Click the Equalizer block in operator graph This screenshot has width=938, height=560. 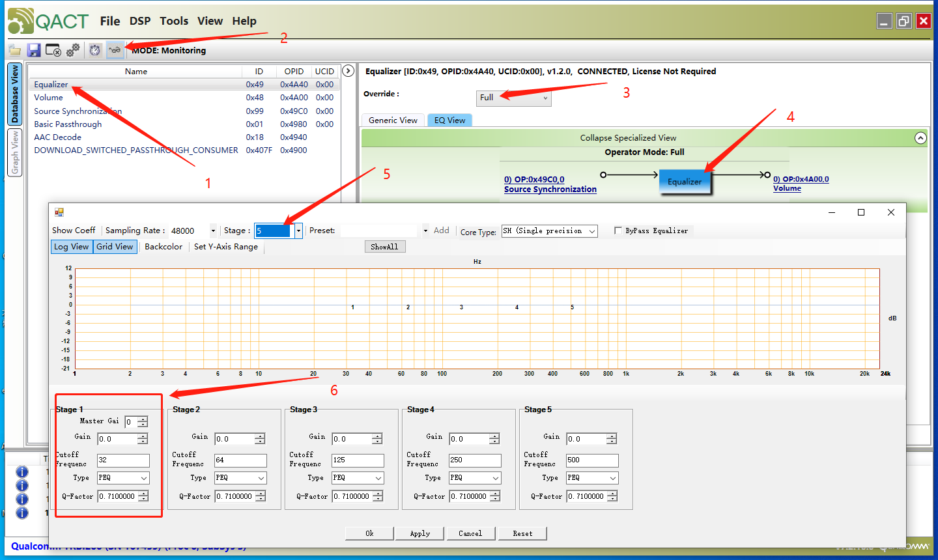pyautogui.click(x=685, y=182)
